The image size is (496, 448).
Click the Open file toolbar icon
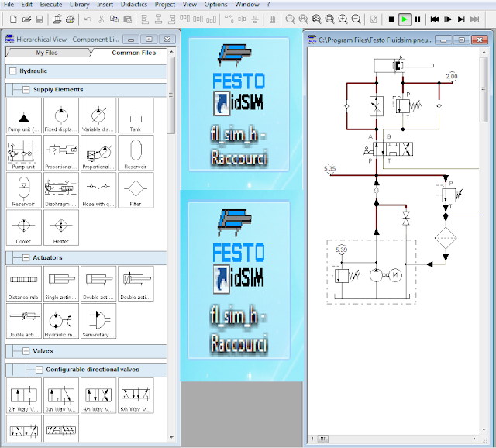(x=26, y=19)
